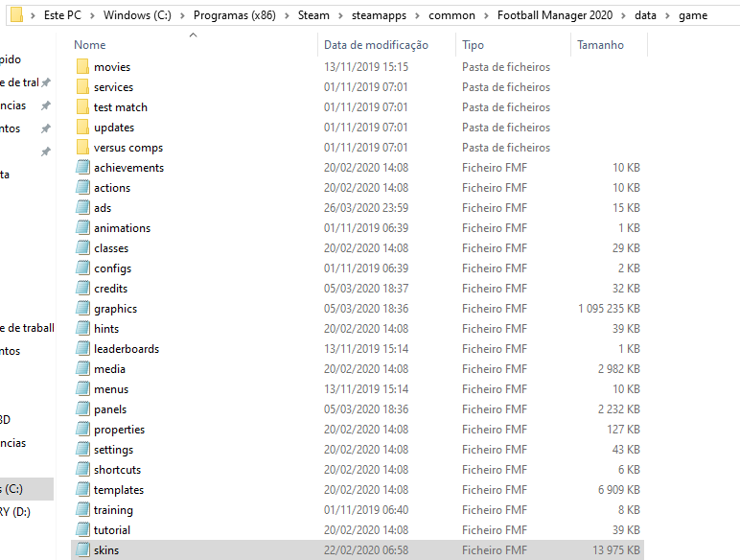Expand the chevron after common in path
Viewport: 740px width, 560px height.
486,15
